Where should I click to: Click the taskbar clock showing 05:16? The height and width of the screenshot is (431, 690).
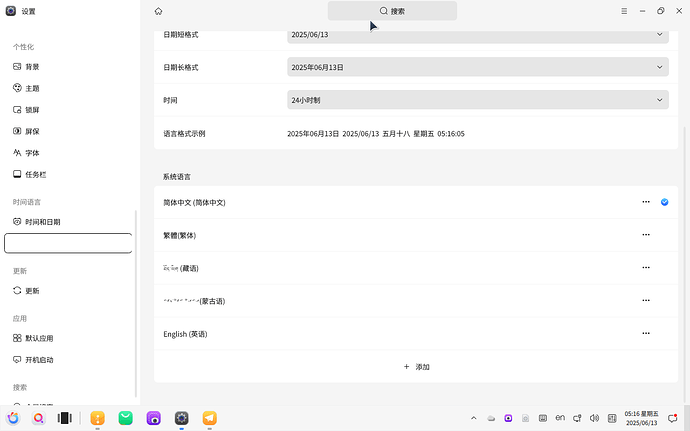point(640,418)
